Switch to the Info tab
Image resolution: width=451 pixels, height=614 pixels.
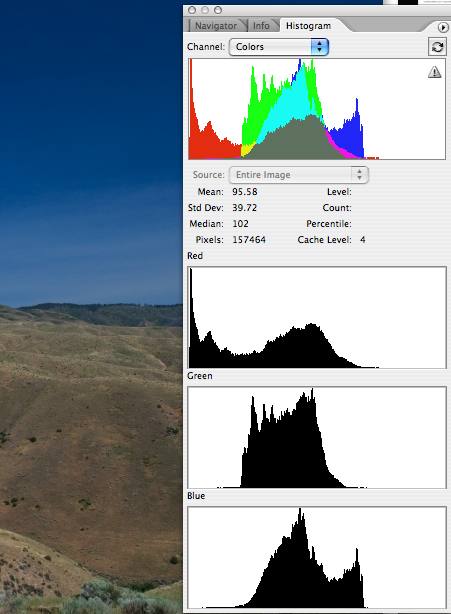[x=261, y=26]
